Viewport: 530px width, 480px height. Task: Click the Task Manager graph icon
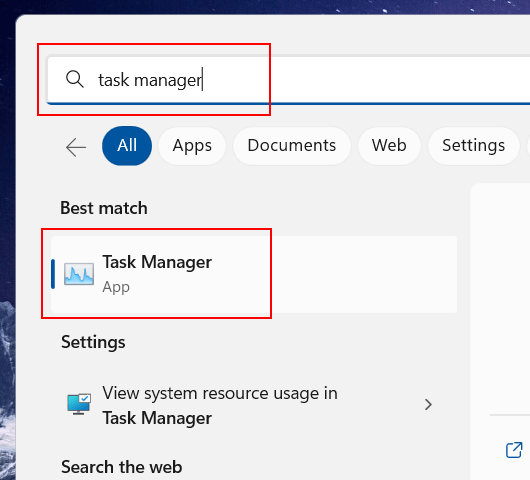tap(79, 274)
